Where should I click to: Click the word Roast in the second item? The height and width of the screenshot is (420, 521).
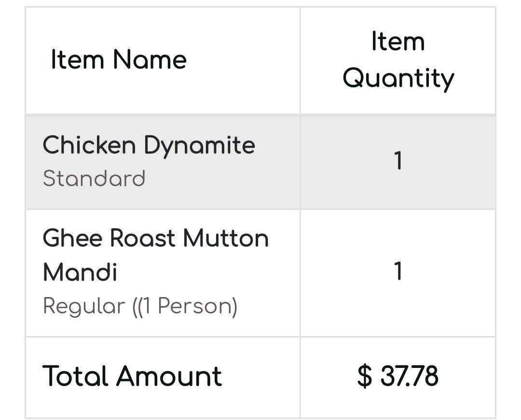(x=141, y=238)
